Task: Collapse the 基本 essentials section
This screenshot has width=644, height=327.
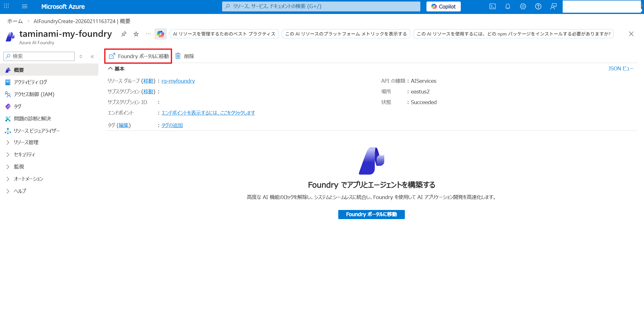Action: tap(110, 69)
